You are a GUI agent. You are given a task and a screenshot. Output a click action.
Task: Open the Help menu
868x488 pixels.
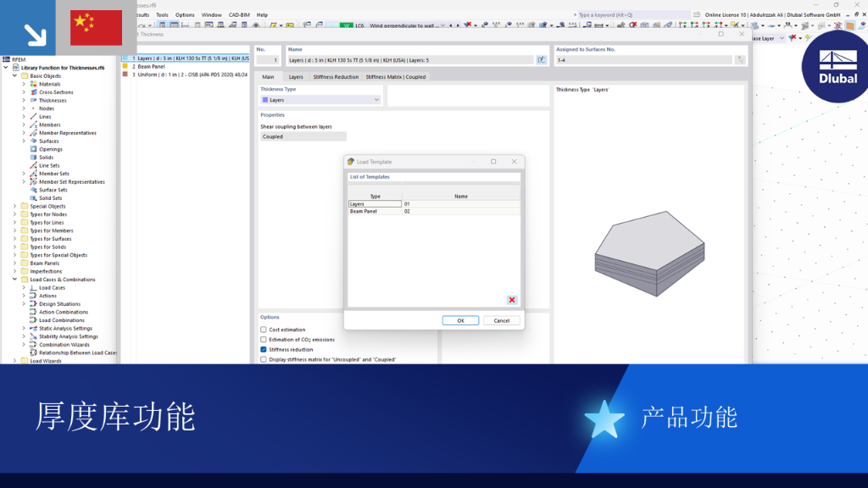click(262, 15)
